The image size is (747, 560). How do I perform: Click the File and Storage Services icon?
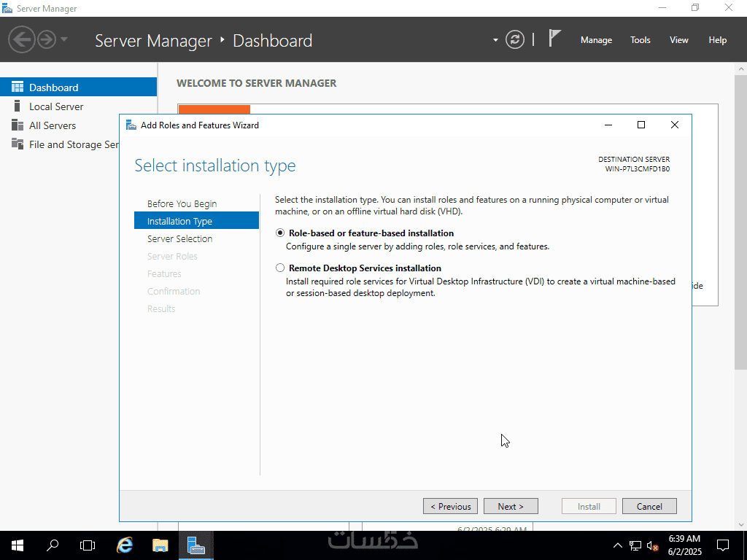[18, 144]
